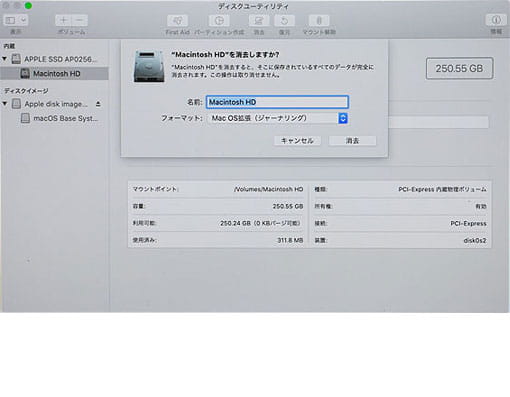Select Macintosh HD volume in sidebar
Image resolution: width=510 pixels, height=397 pixels.
coord(54,73)
